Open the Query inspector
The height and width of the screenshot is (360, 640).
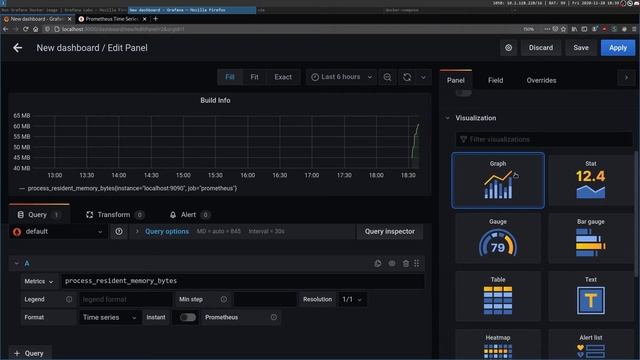[389, 231]
